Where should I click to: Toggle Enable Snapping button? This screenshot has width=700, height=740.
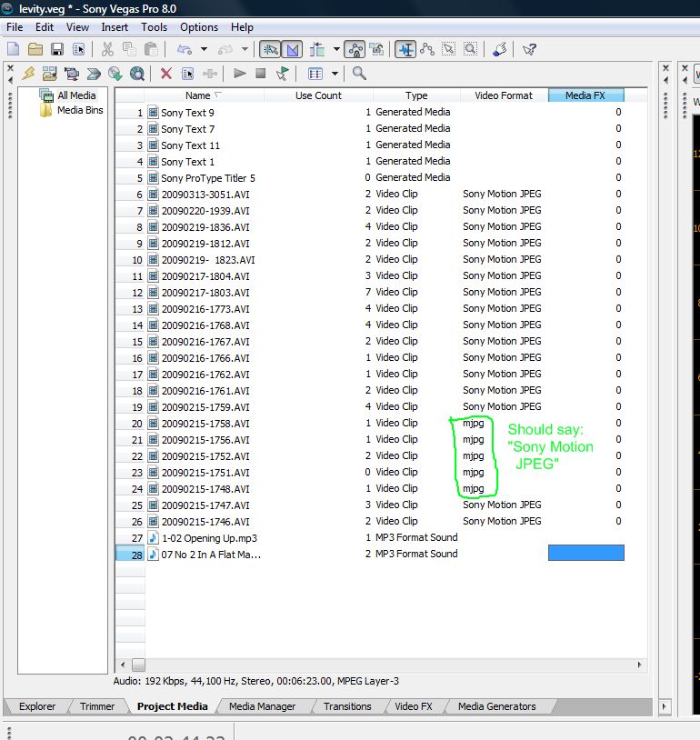(270, 49)
